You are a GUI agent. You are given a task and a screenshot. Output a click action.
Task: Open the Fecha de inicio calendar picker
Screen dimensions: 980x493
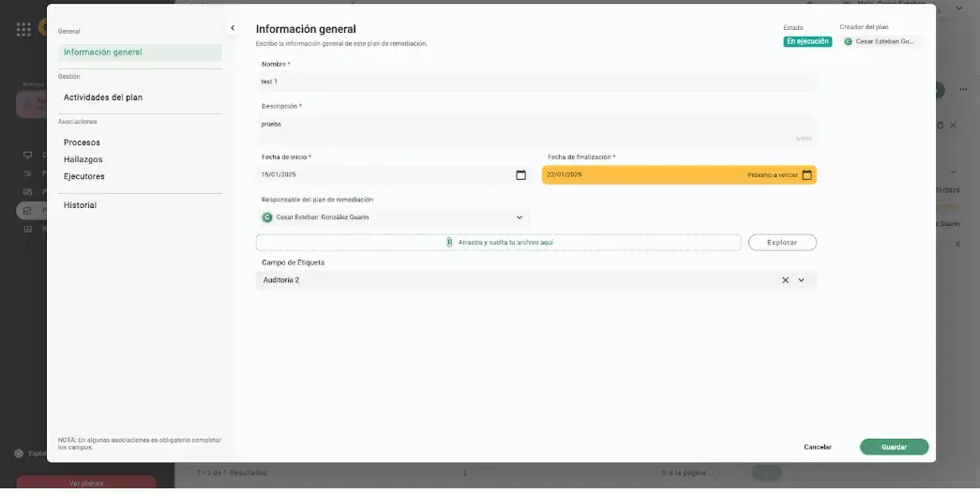point(520,175)
